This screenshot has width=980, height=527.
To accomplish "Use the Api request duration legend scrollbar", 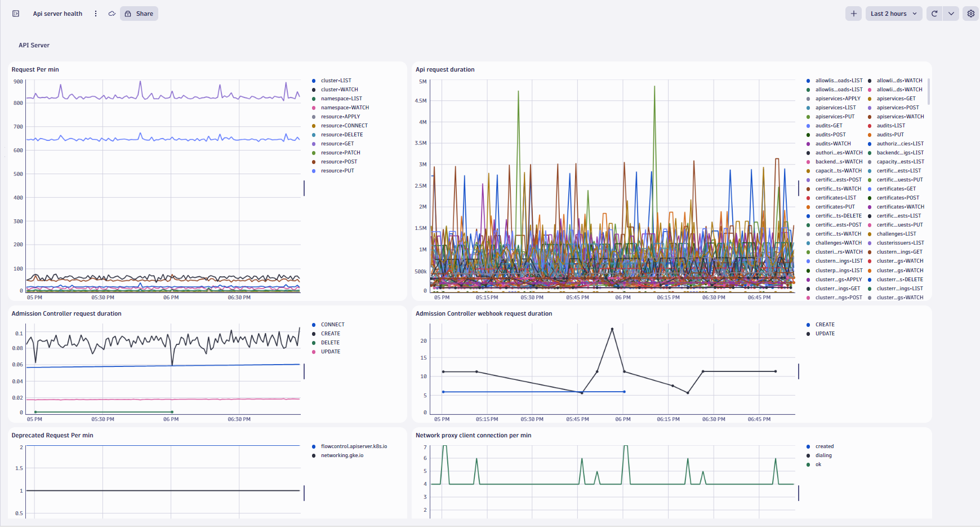I will click(x=928, y=91).
